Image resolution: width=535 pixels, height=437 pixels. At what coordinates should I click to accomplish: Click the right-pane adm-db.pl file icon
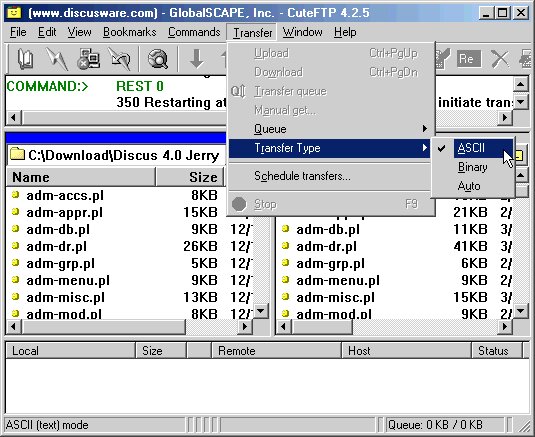click(286, 229)
